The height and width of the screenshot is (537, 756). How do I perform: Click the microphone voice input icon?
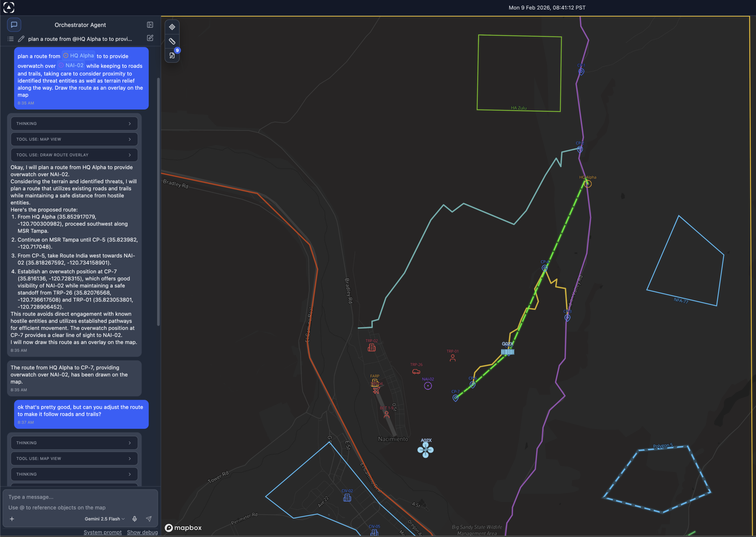click(134, 519)
